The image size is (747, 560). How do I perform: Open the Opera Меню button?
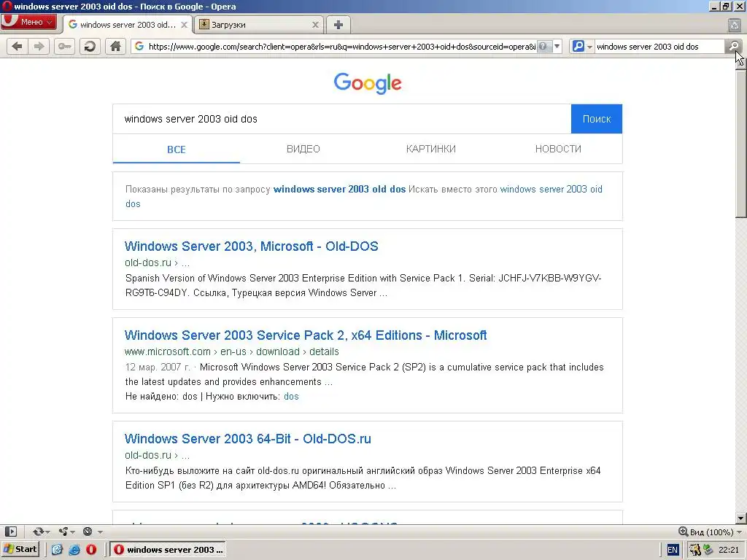click(x=29, y=22)
